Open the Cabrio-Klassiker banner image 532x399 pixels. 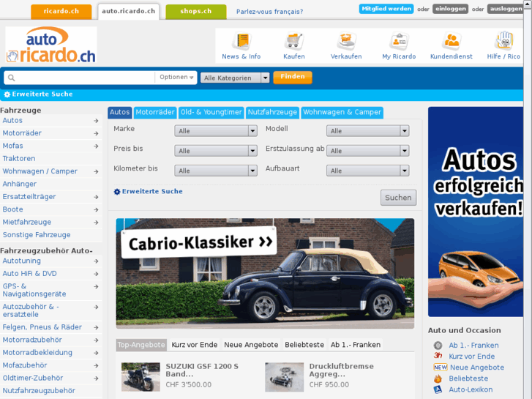[265, 274]
